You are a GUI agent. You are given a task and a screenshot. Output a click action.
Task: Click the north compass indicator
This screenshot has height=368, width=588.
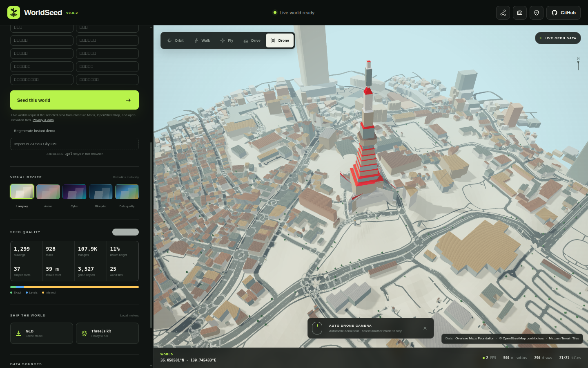point(578,63)
